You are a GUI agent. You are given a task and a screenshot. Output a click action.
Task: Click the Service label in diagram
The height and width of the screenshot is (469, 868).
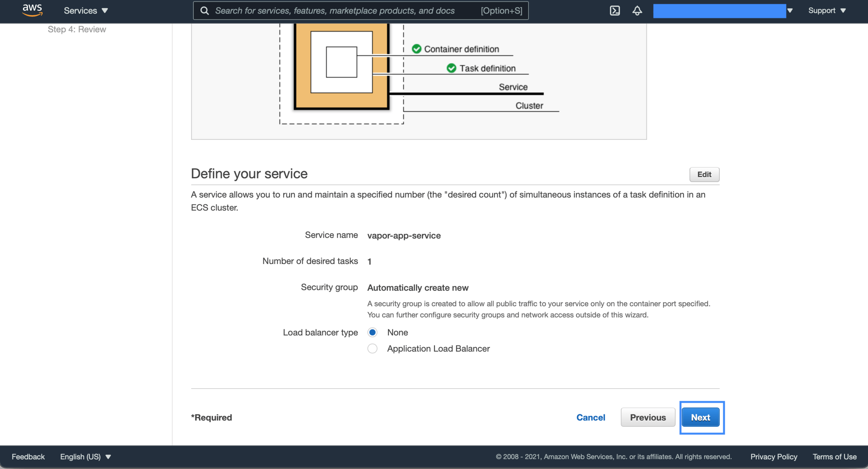(513, 87)
